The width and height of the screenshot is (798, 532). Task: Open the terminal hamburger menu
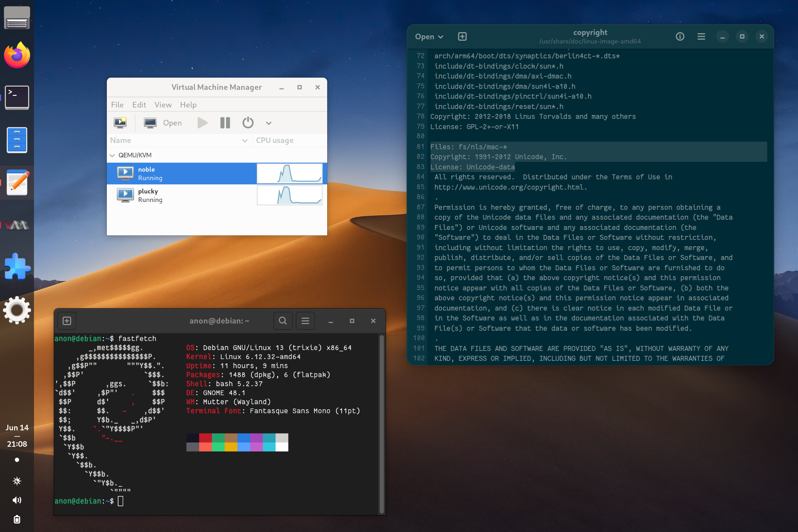point(305,321)
